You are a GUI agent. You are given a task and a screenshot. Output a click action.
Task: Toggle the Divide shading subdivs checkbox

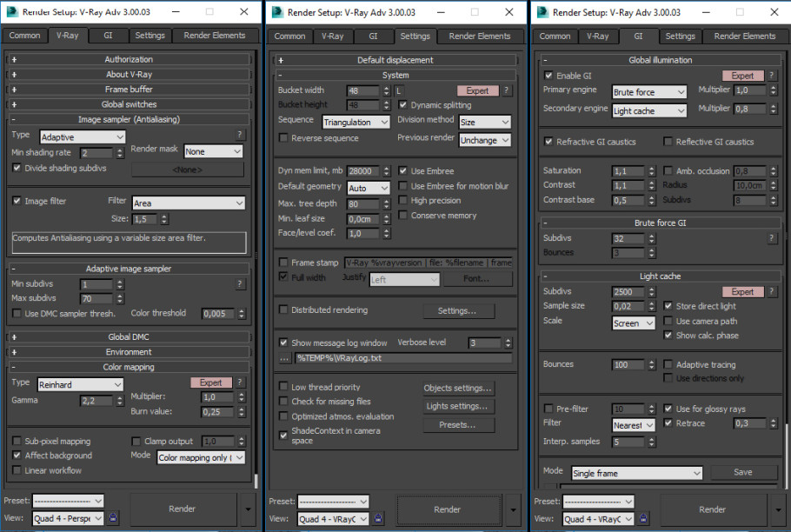pos(17,168)
